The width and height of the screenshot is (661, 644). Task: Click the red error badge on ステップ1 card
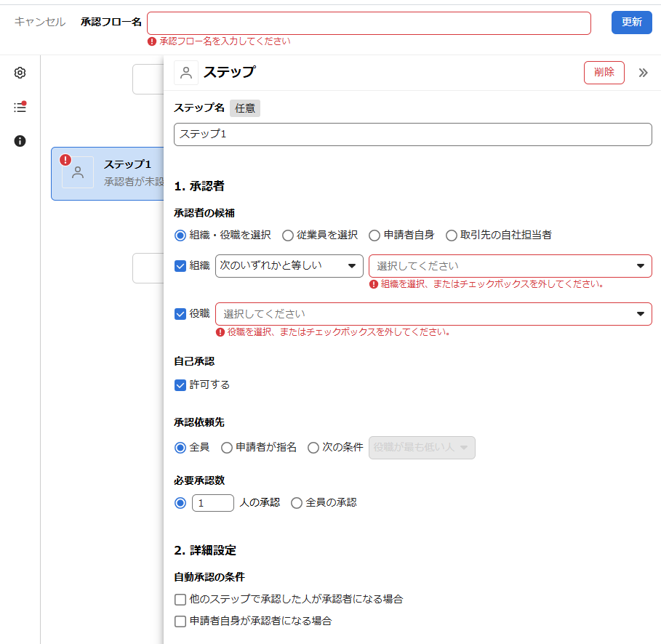[x=66, y=160]
